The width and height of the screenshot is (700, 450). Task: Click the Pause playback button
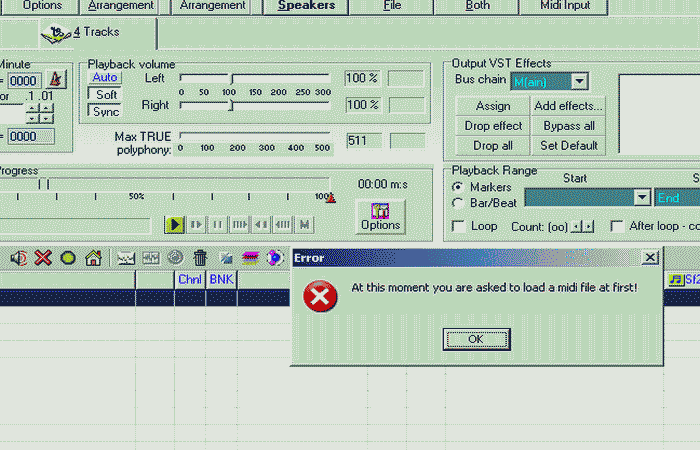tap(217, 225)
